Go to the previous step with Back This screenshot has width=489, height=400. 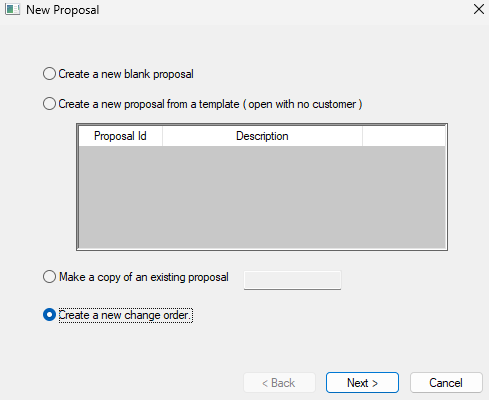point(279,383)
